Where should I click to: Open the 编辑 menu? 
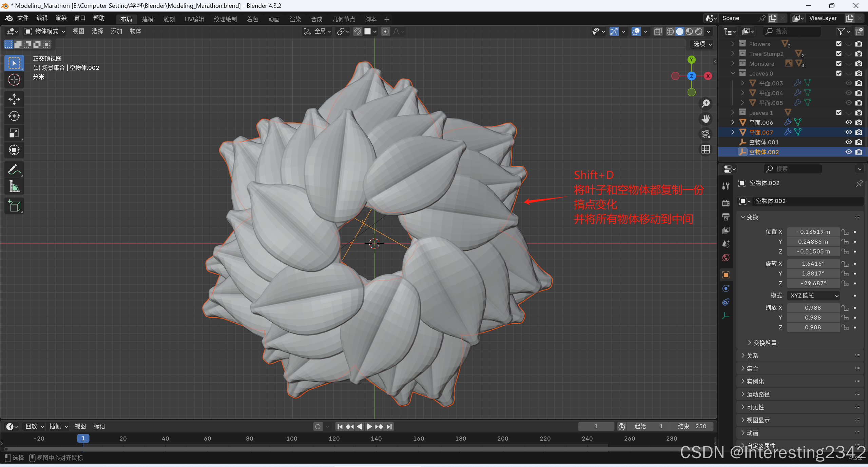coord(42,18)
